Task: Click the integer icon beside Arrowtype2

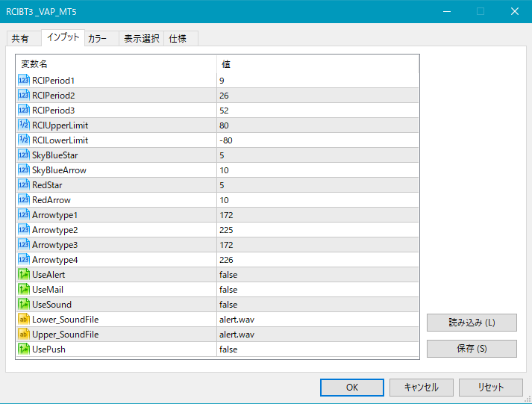Action: pos(24,230)
